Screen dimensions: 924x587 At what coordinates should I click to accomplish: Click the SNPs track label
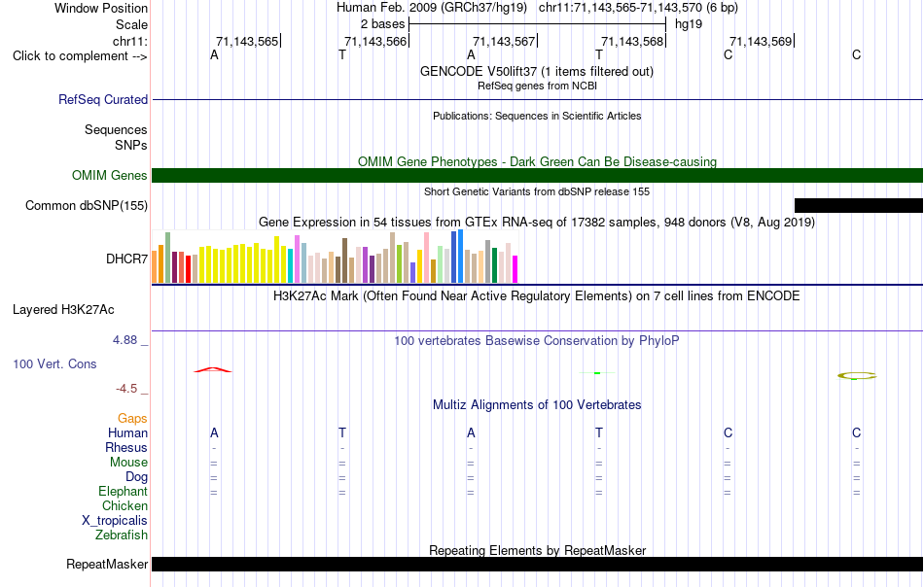[x=131, y=145]
